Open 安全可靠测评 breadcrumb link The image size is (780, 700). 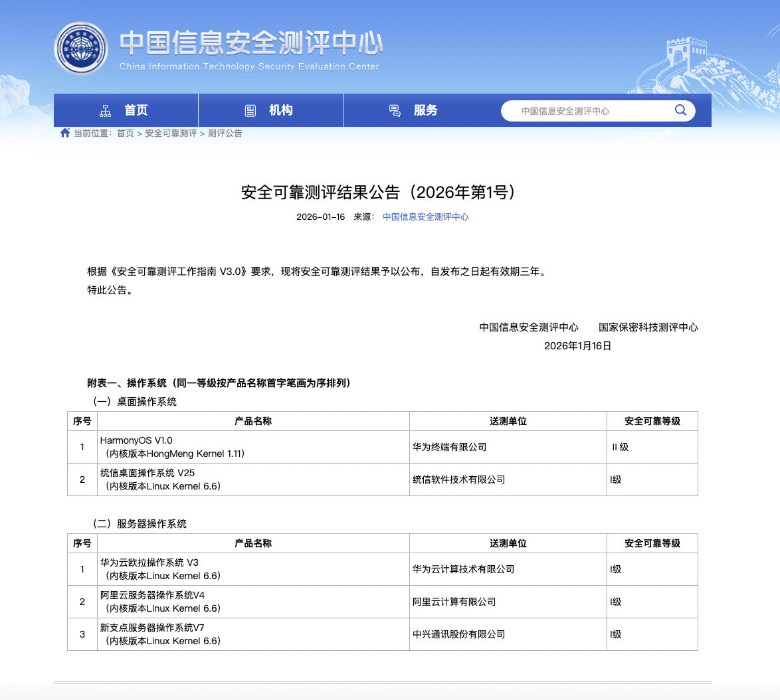(x=171, y=133)
